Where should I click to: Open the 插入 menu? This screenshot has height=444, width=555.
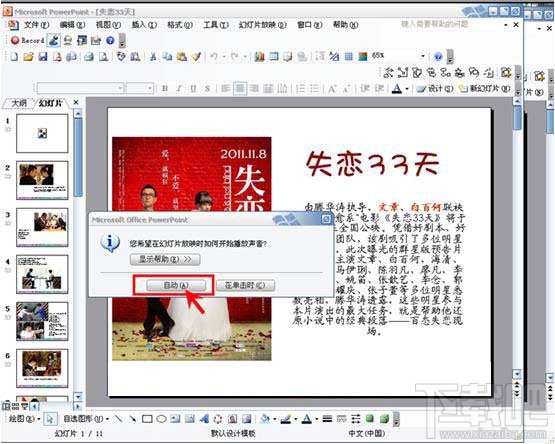[x=144, y=25]
